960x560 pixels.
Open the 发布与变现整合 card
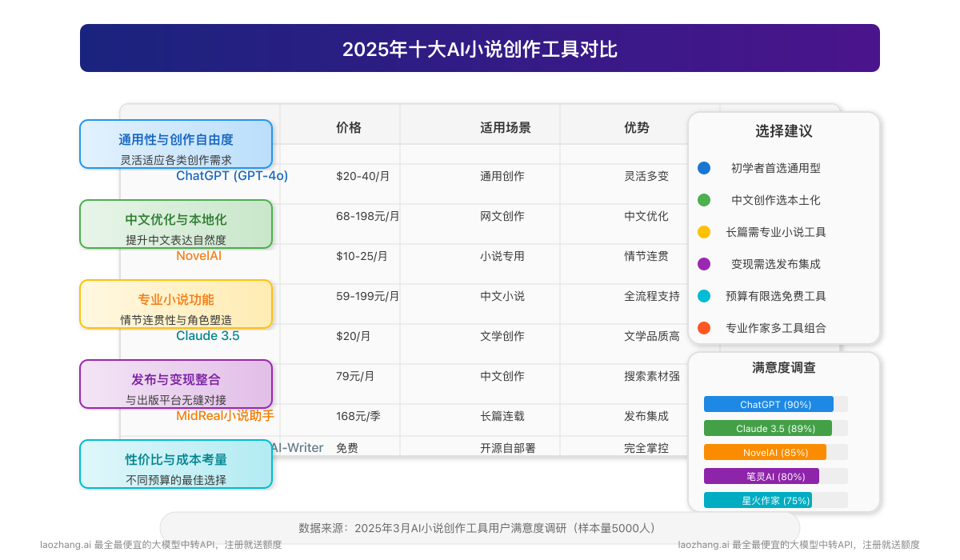click(176, 384)
